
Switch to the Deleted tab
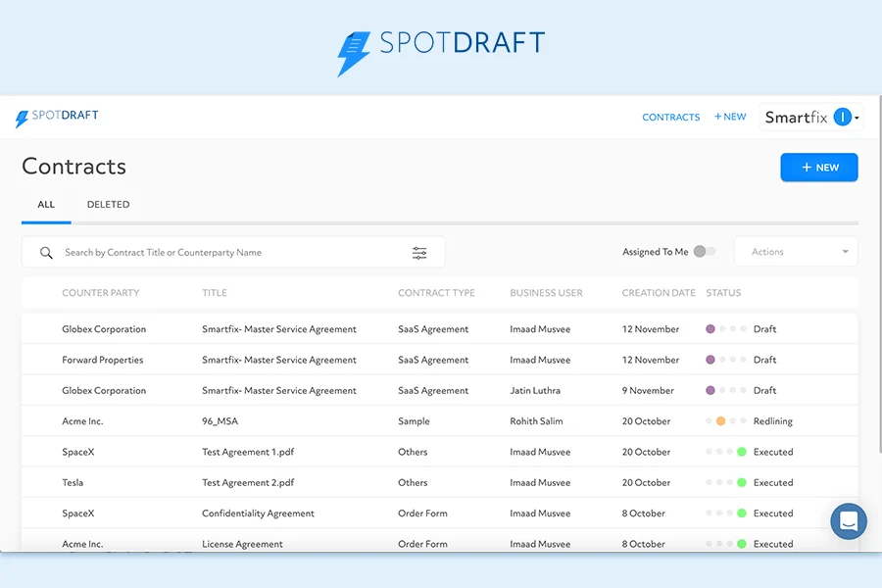[x=108, y=204]
